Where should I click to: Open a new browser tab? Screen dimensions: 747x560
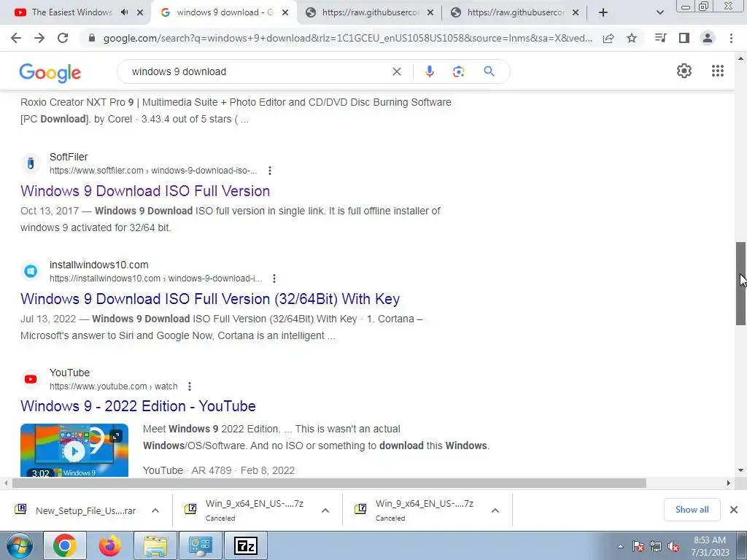603,12
